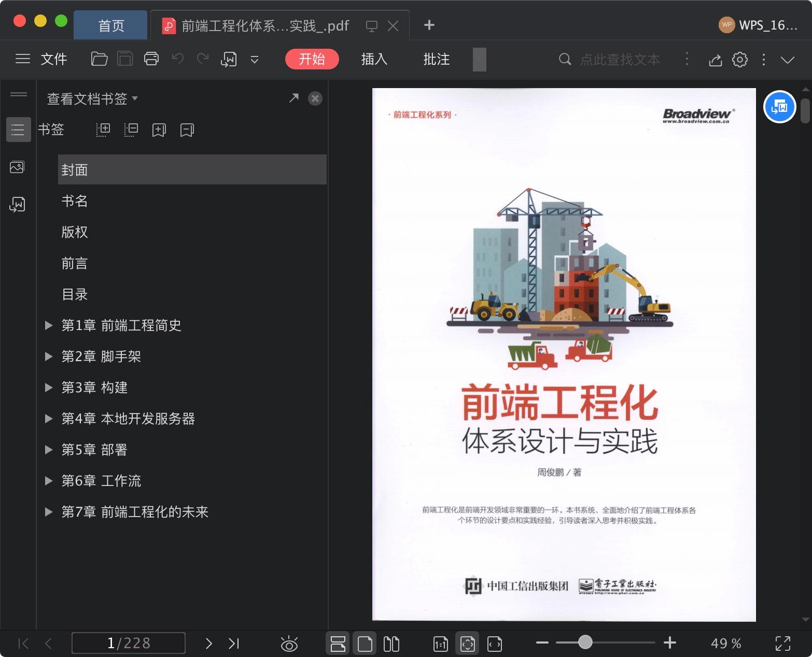The width and height of the screenshot is (812, 657).
Task: Close the bookmark side panel
Action: (315, 98)
